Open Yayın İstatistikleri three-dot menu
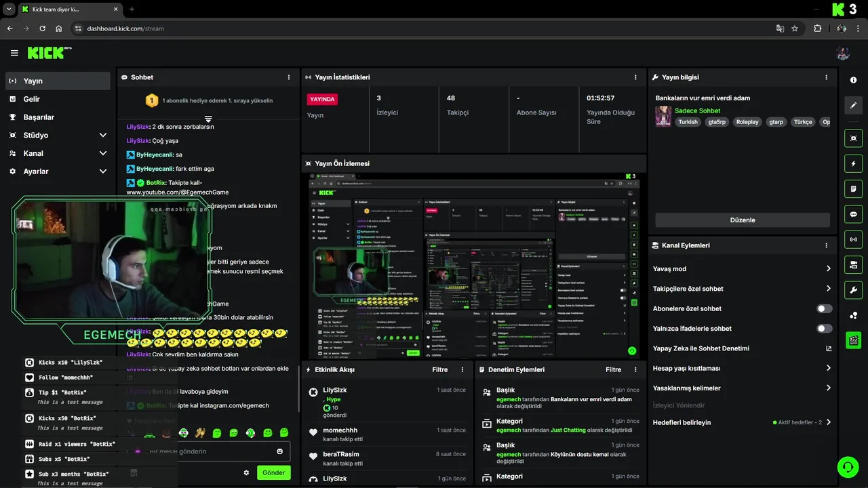This screenshot has height=488, width=868. click(636, 77)
